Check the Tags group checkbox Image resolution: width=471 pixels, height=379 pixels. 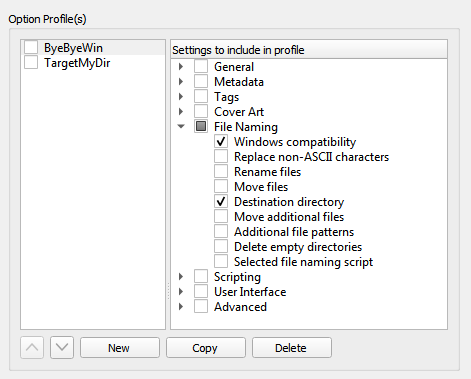click(201, 96)
